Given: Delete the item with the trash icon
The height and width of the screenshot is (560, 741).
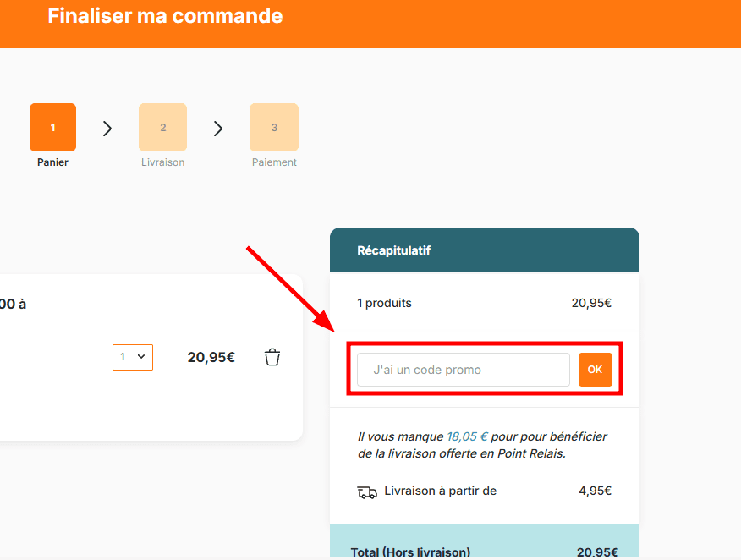Looking at the screenshot, I should pyautogui.click(x=272, y=357).
